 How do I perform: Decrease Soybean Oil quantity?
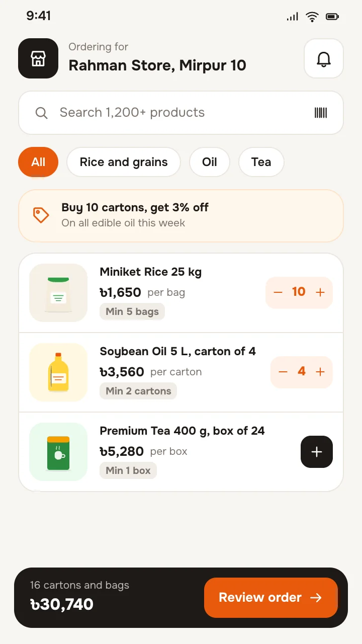tap(283, 372)
